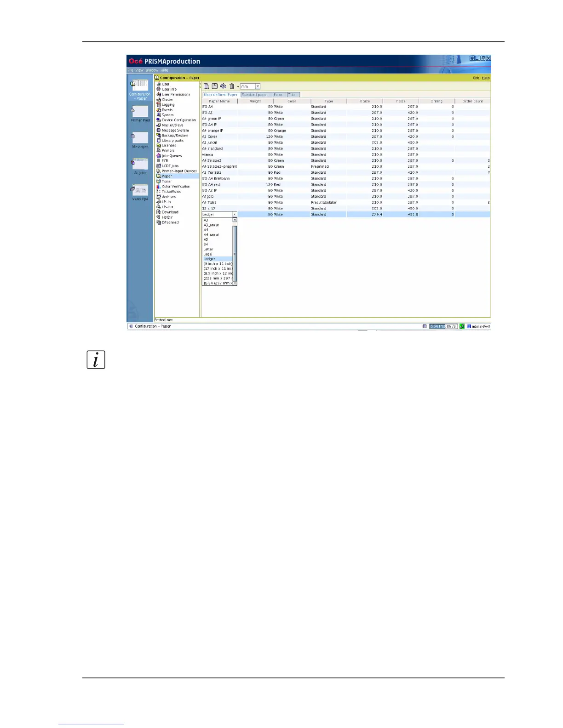Viewport: 563px width, 728px height.
Task: Select User Permissions tree entry
Action: [x=176, y=94]
